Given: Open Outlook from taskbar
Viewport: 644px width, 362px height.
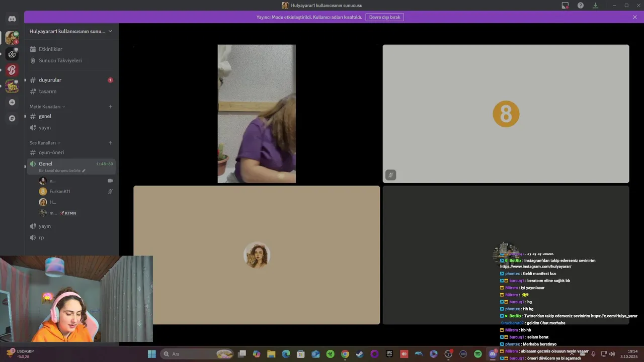Looking at the screenshot, I should (x=315, y=354).
